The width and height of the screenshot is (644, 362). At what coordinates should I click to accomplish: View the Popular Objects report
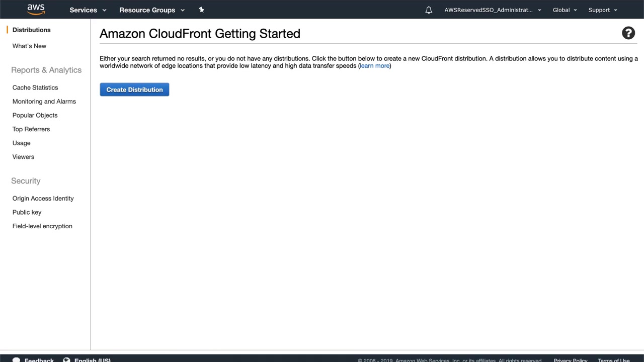(35, 115)
